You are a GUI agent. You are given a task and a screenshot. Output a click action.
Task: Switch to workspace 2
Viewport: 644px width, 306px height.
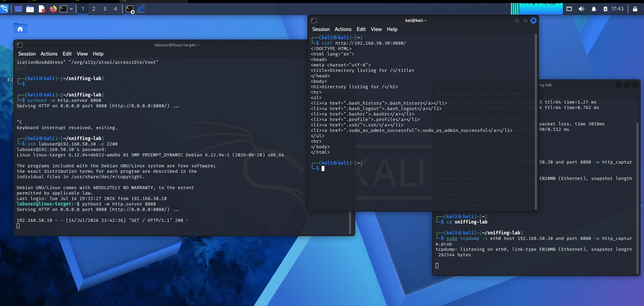pos(94,9)
